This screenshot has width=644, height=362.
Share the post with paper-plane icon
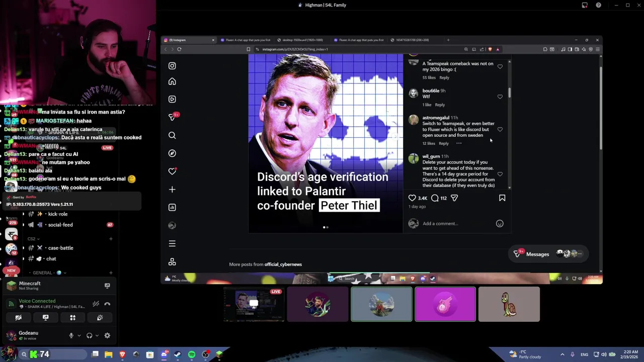tap(454, 198)
